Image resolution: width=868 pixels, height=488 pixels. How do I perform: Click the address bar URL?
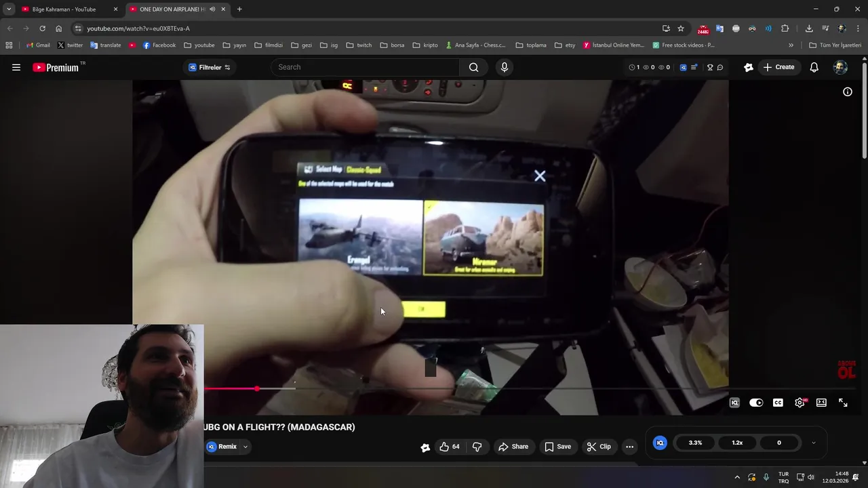138,28
